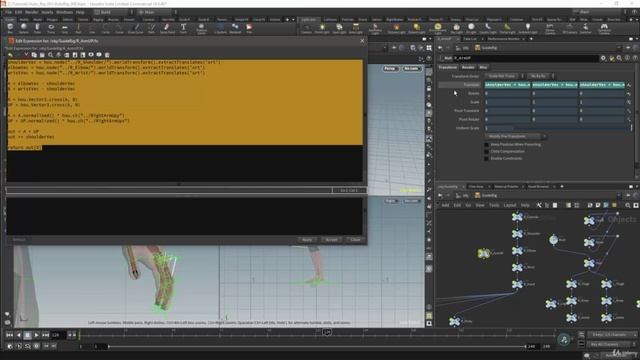Open the Build desktop dropdown
The width and height of the screenshot is (640, 360).
(113, 12)
